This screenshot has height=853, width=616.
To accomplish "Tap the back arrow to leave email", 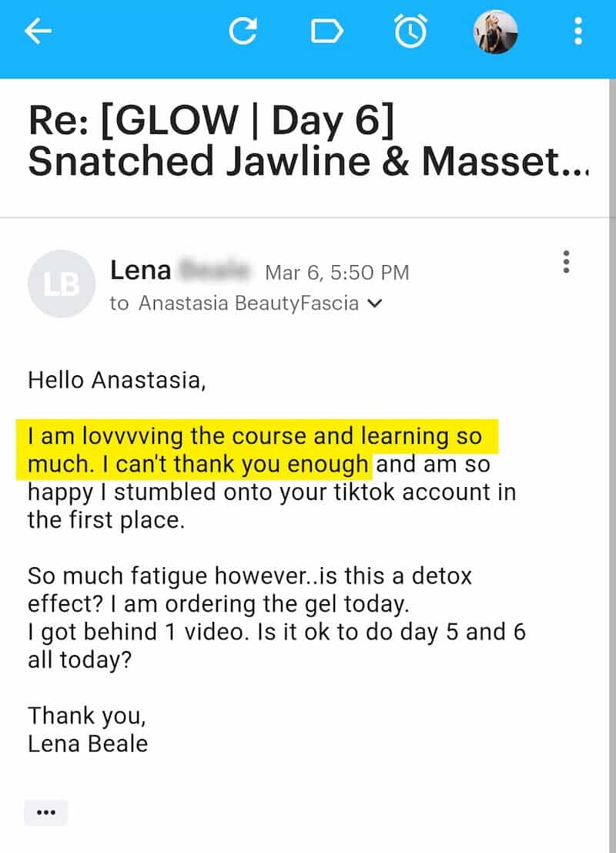I will tap(38, 32).
